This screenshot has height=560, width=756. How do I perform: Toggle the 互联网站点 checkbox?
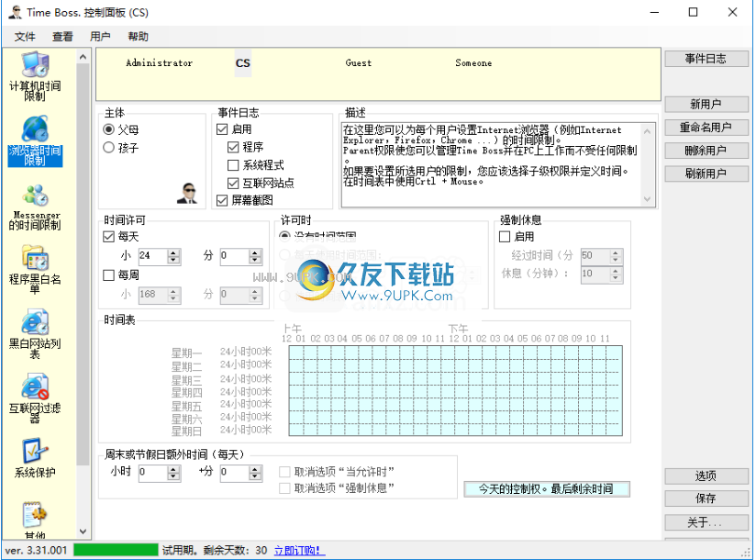coord(233,184)
